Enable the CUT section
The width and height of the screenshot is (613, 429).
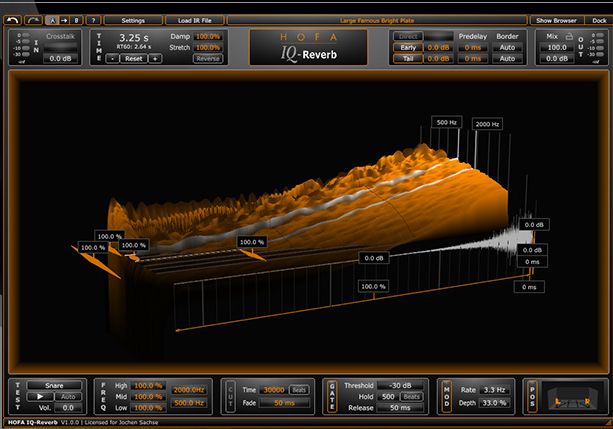pos(230,397)
